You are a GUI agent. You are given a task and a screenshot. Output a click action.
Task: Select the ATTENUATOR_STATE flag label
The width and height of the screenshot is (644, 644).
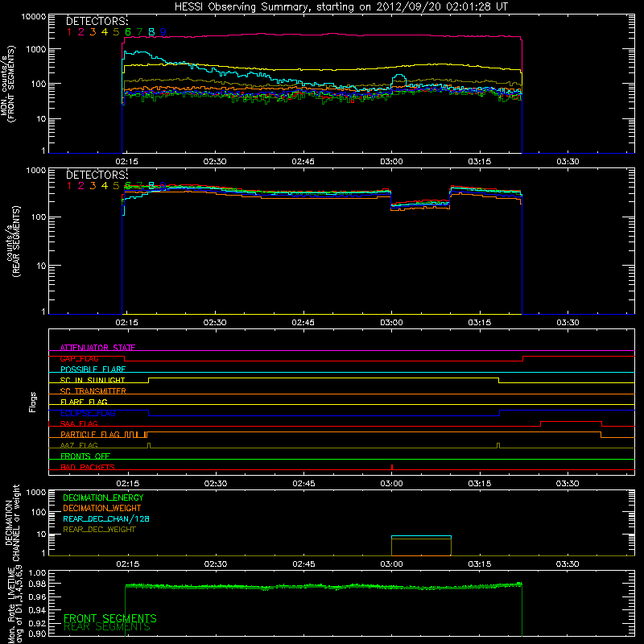97,348
